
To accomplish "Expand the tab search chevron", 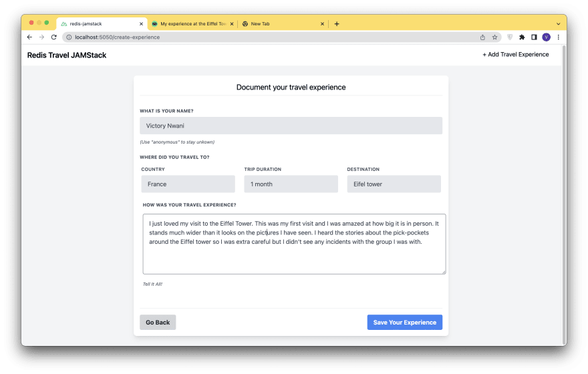I will (559, 23).
